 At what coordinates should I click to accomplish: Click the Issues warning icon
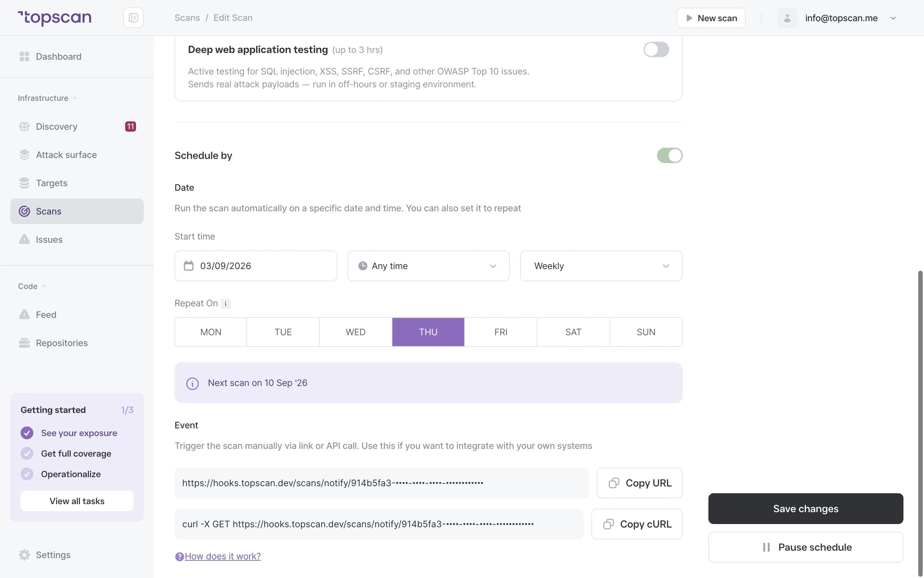click(24, 239)
